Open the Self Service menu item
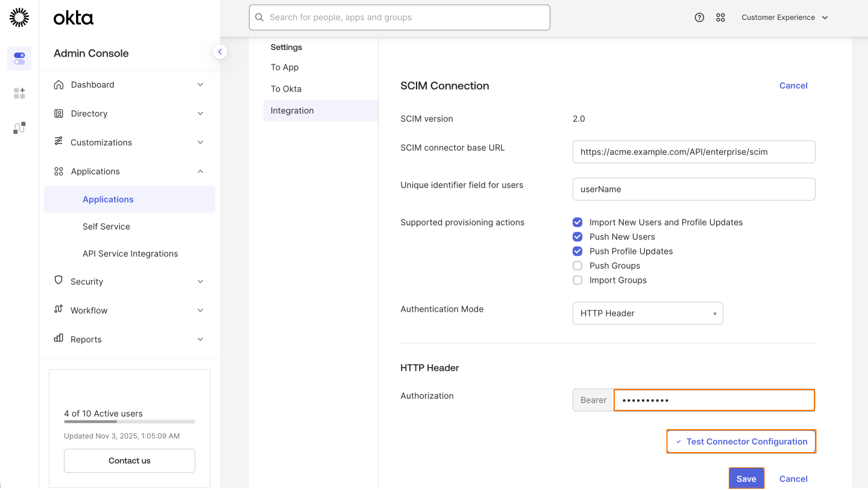 click(x=106, y=226)
